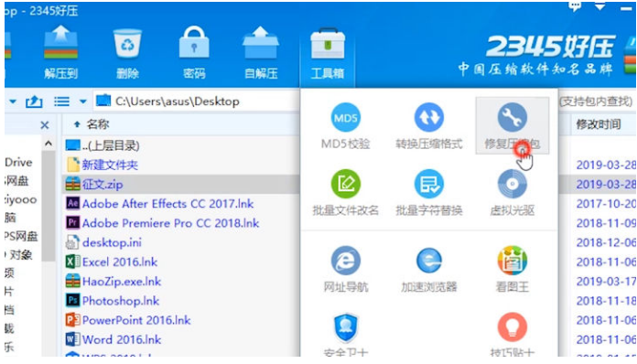Click the list view mode icon
The height and width of the screenshot is (364, 637).
61,101
